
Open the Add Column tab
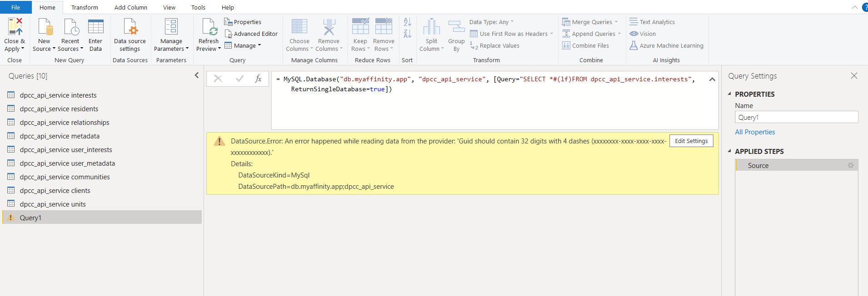(130, 7)
